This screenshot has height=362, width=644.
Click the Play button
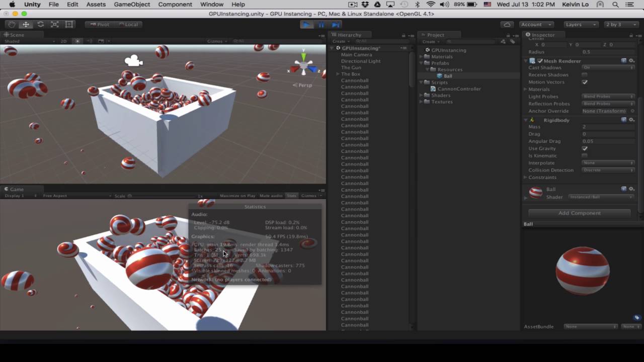pos(306,24)
